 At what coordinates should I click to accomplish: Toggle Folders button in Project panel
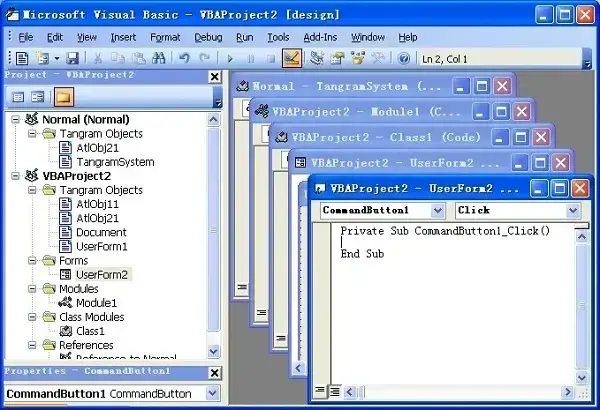click(64, 97)
